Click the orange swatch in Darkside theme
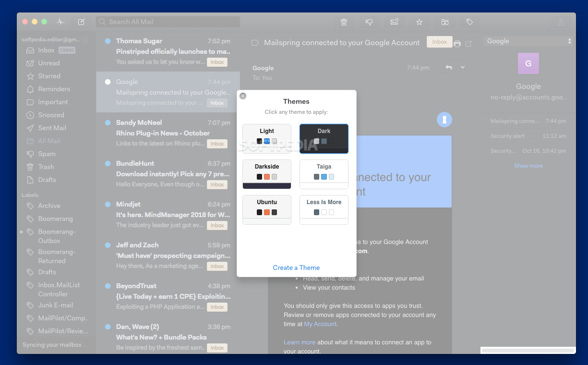The image size is (588, 365). tap(267, 177)
